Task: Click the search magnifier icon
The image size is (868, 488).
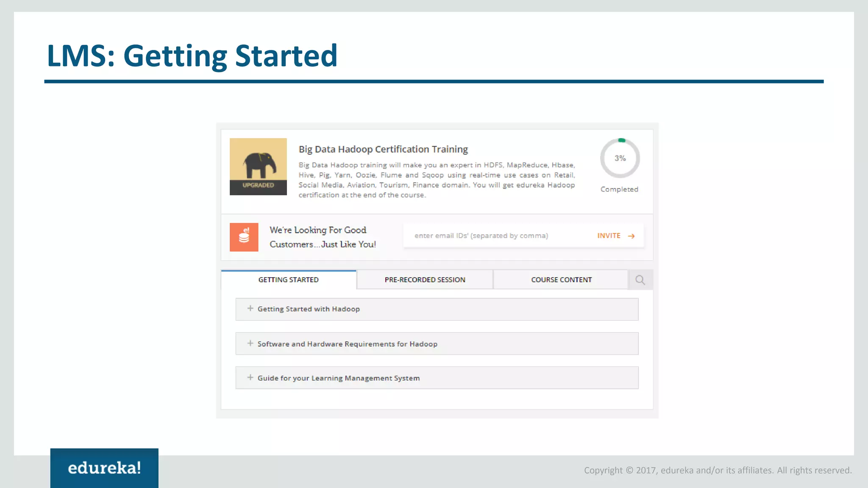Action: [x=640, y=280]
